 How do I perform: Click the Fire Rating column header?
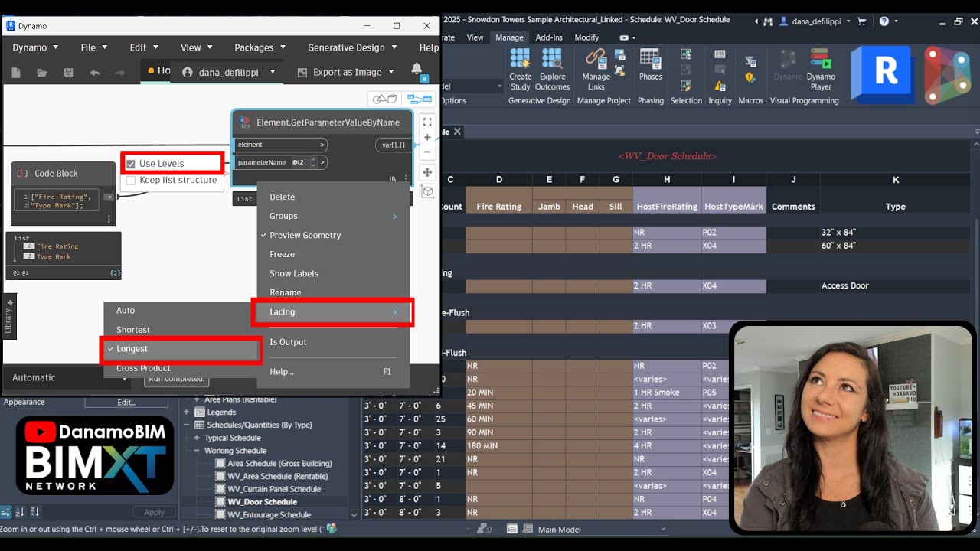(498, 207)
